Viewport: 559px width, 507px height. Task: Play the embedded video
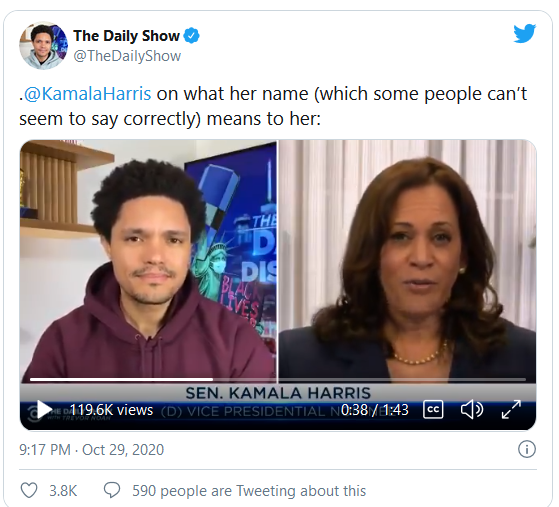coord(44,410)
